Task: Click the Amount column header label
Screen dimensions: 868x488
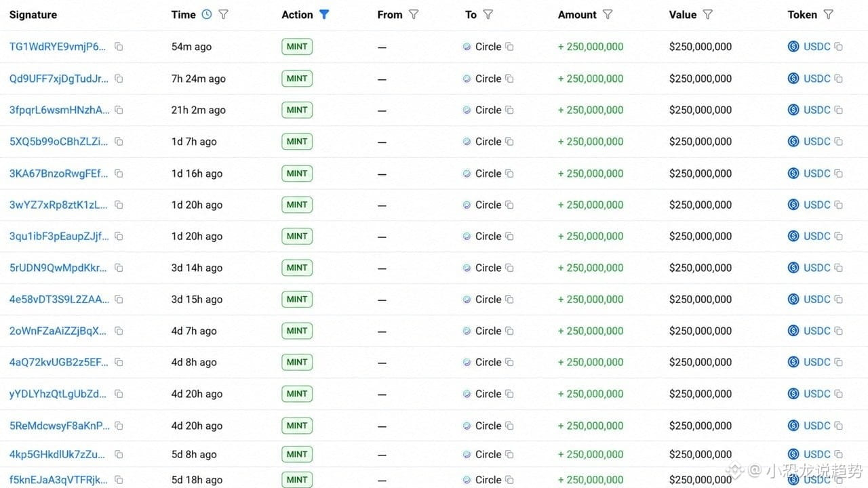Action: 577,14
